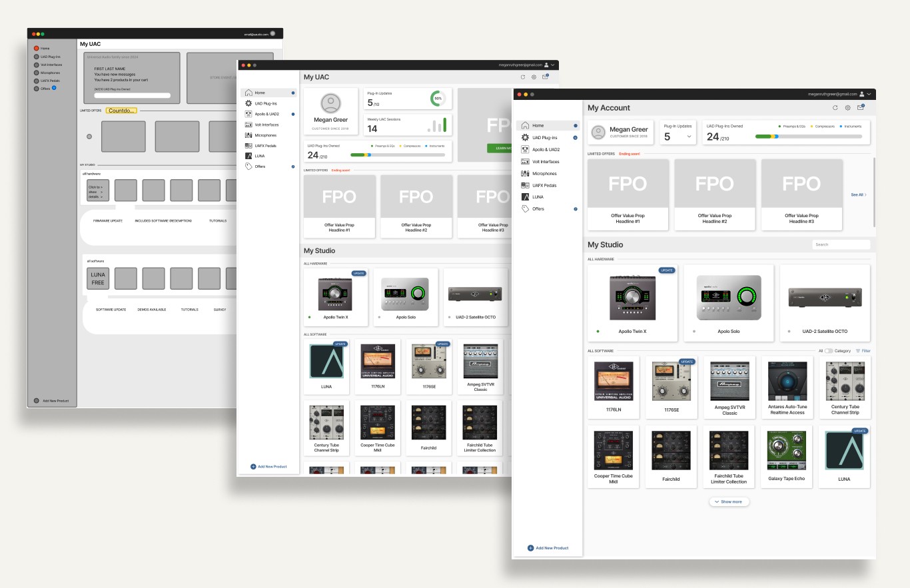The width and height of the screenshot is (910, 588).
Task: Open the Ampeg SVTVR Classic card in My Account window
Action: click(729, 388)
